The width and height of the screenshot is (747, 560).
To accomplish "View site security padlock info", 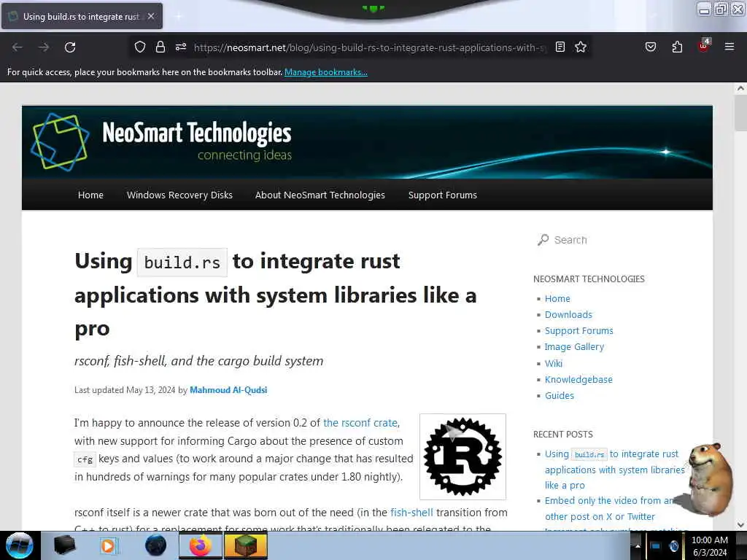I will pos(160,47).
